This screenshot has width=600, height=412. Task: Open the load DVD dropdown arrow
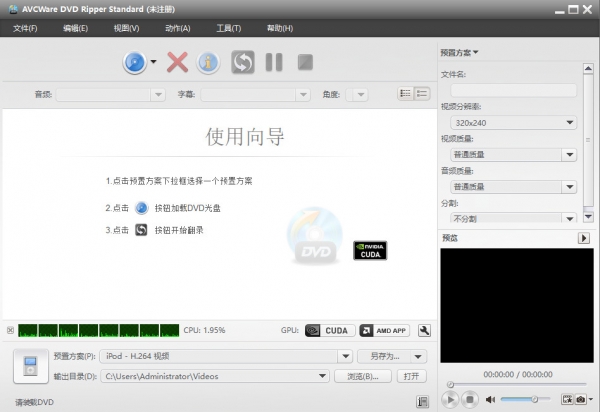click(x=153, y=62)
